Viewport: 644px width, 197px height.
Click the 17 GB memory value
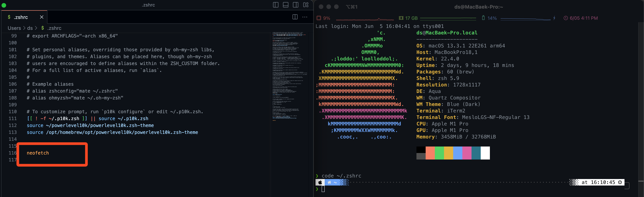pyautogui.click(x=411, y=18)
